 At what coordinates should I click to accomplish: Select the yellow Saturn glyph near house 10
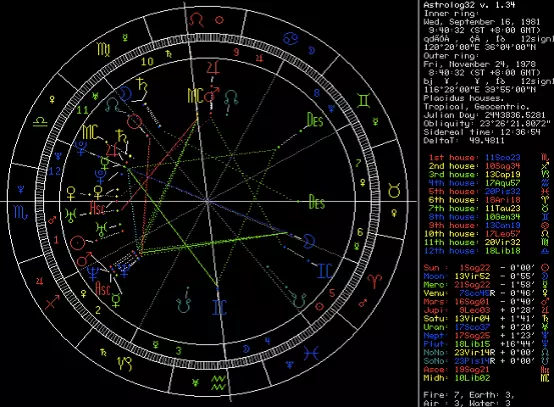click(142, 85)
